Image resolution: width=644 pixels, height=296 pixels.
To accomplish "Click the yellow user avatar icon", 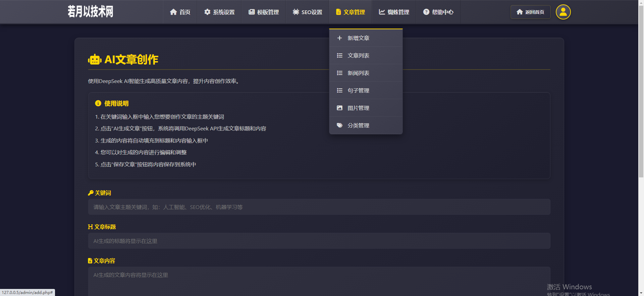I will (563, 12).
